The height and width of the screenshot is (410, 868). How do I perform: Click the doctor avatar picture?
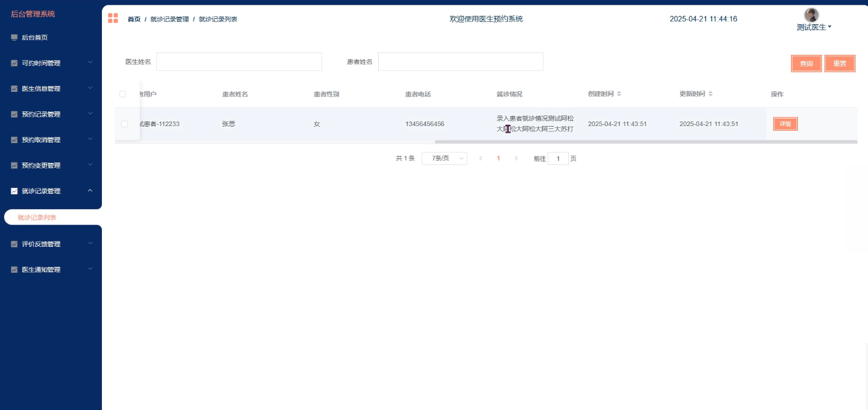click(x=811, y=15)
